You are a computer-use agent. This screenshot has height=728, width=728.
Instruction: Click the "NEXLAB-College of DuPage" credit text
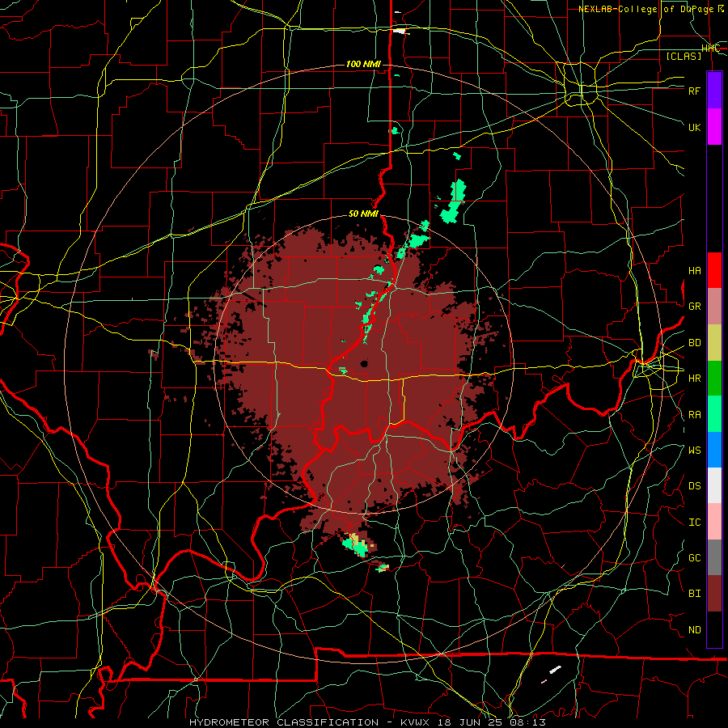click(647, 9)
